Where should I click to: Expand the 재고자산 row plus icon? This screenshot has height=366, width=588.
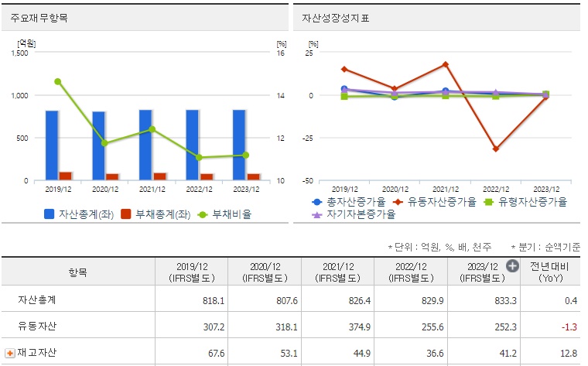pos(10,353)
